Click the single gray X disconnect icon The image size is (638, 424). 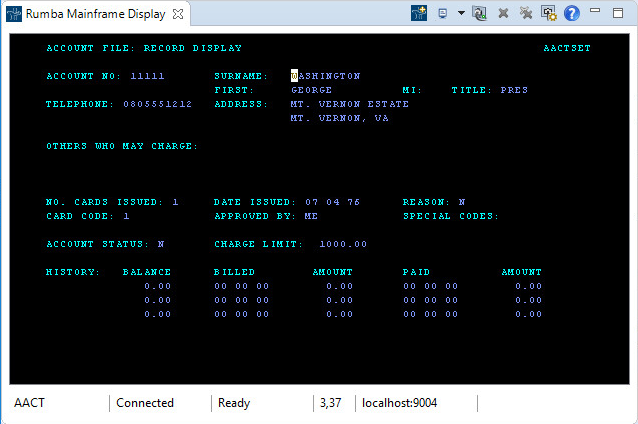point(503,14)
